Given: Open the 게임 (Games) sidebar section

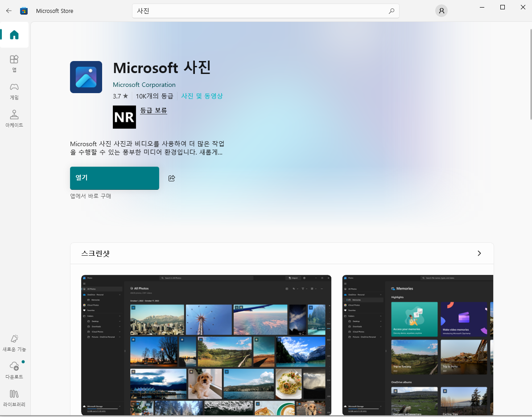Looking at the screenshot, I should click(x=14, y=91).
